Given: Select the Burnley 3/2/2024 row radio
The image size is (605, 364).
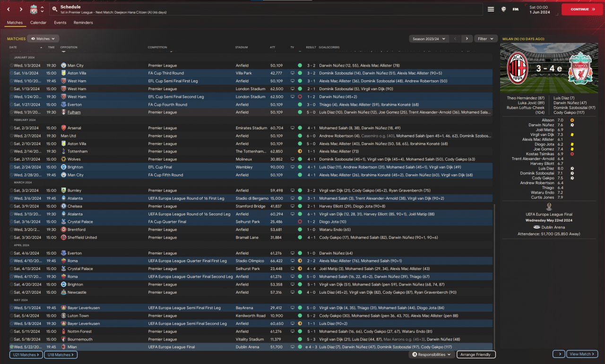Looking at the screenshot, I should 12,191.
